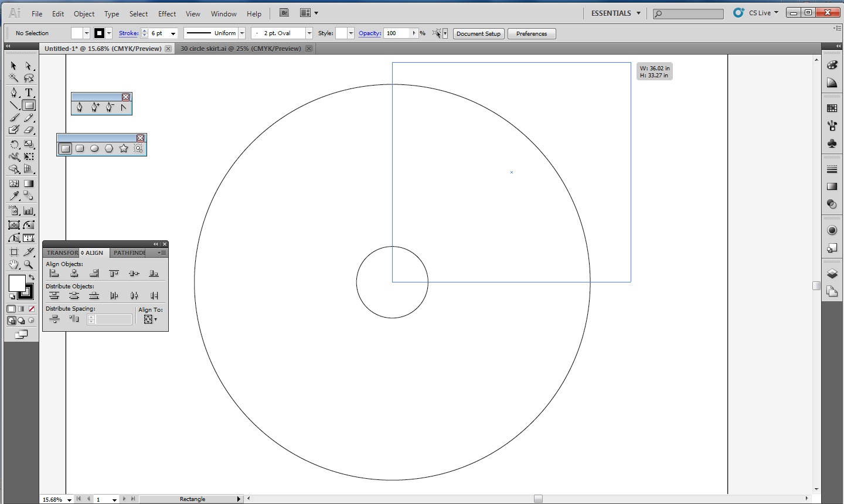Open the Object menu
This screenshot has width=844, height=504.
click(84, 13)
